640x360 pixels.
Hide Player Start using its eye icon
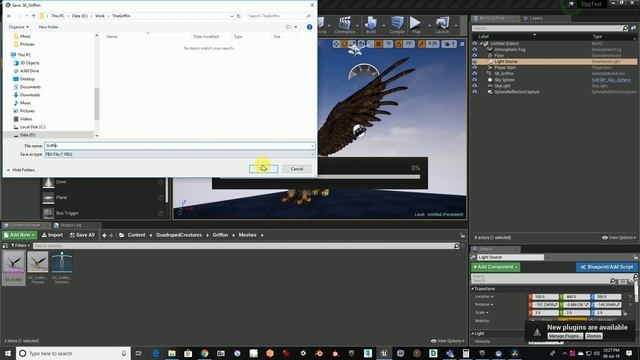point(474,68)
